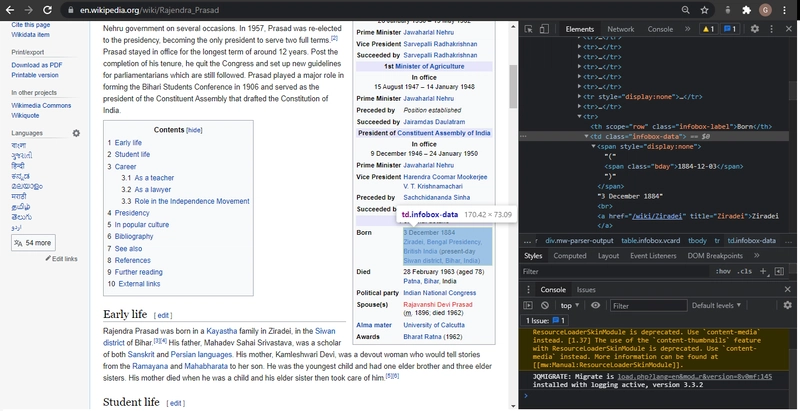
Task: Open the zoom magnifier in the address bar
Action: coord(686,10)
